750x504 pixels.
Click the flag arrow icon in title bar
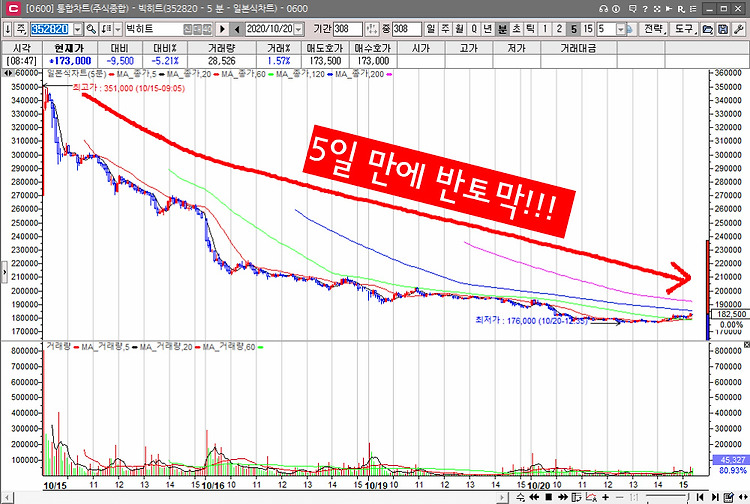[669, 9]
